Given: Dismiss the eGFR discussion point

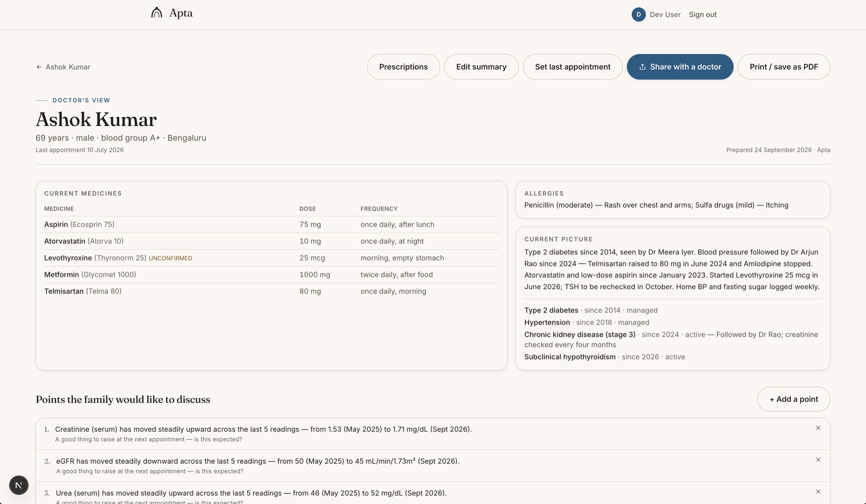Looking at the screenshot, I should pos(818,460).
